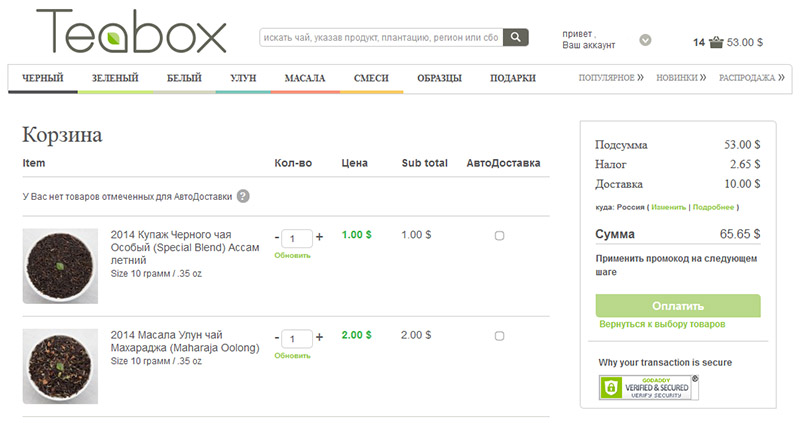
Task: Open the account dropdown arrow
Action: tap(645, 40)
